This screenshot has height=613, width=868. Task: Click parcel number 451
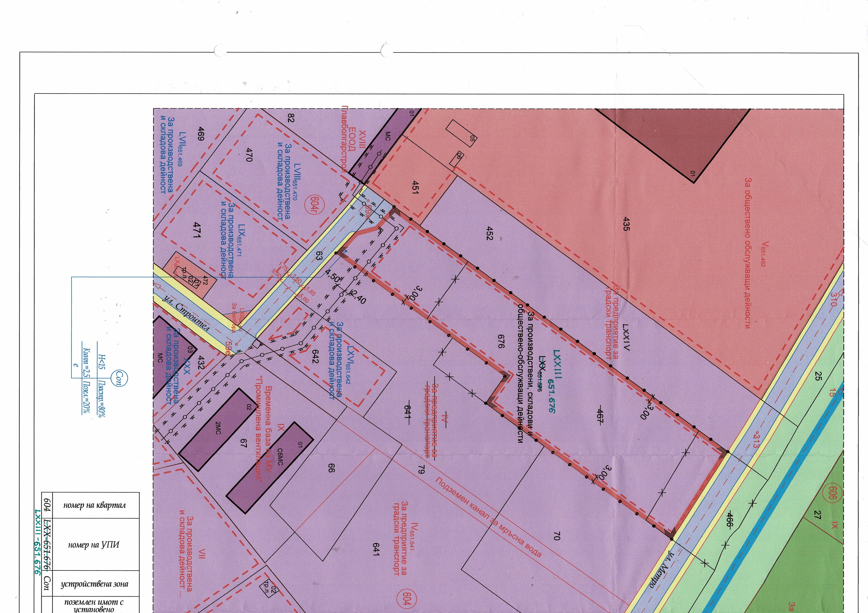pyautogui.click(x=415, y=188)
